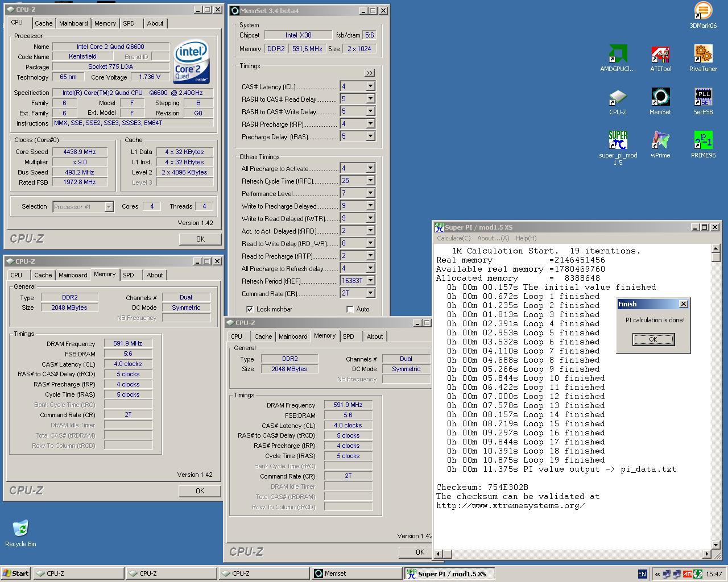Viewport: 728px width, 582px height.
Task: Open the Performance Level dropdown
Action: point(370,193)
